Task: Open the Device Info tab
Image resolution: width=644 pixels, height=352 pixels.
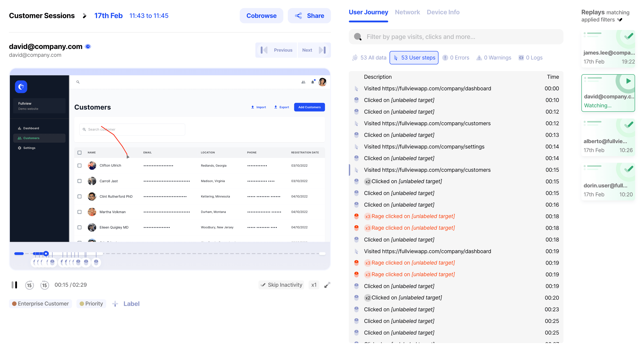Action: click(443, 12)
